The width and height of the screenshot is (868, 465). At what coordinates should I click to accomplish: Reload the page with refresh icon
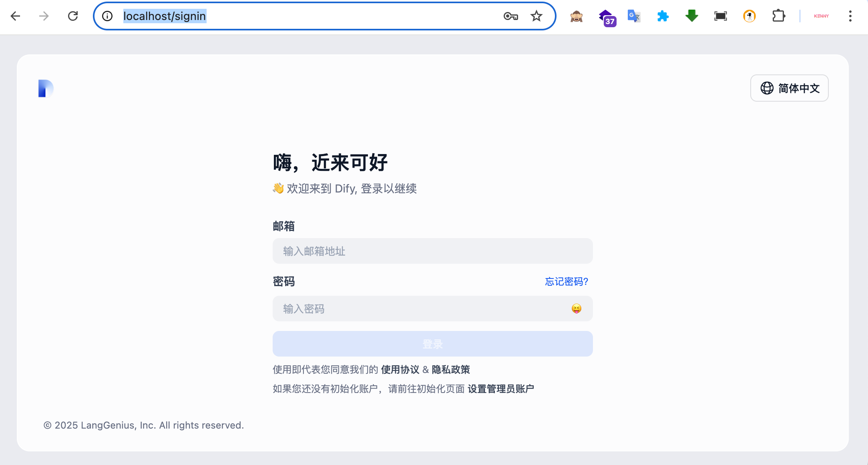coord(73,16)
